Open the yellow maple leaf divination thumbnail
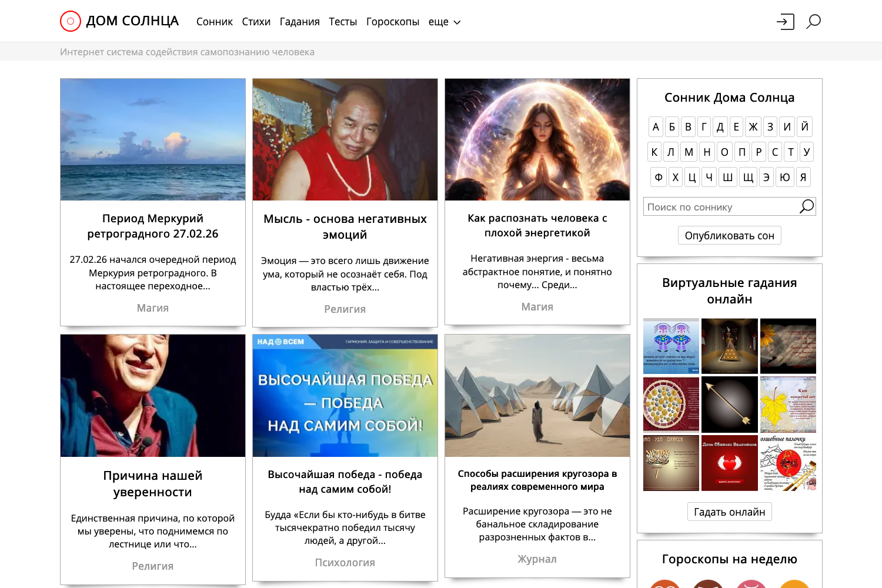 tap(788, 405)
